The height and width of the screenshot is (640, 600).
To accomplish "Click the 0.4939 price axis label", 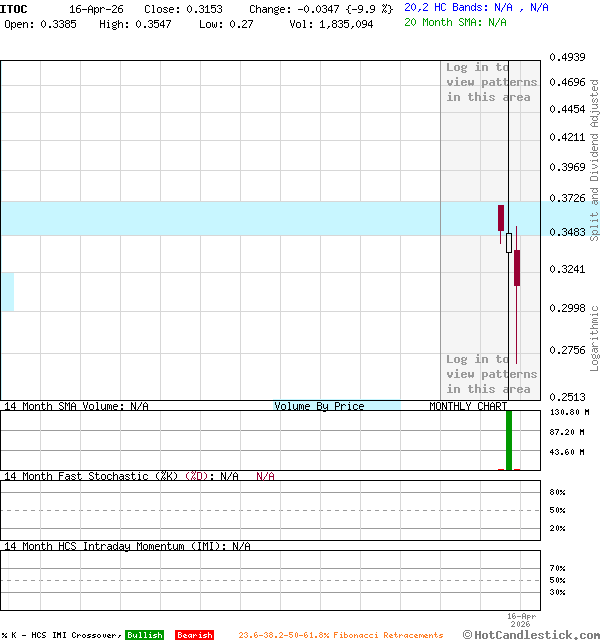I will point(568,58).
